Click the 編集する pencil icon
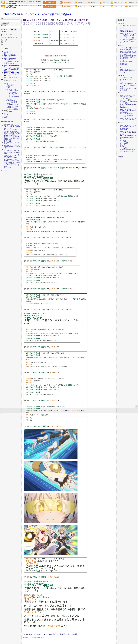Viewport: 138px width, 644px height. 101,2
